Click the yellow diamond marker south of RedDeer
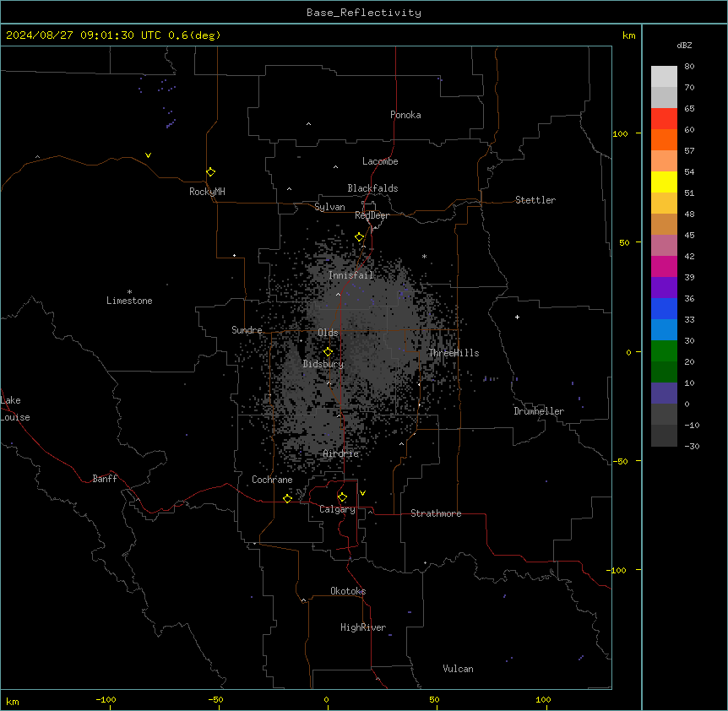The height and width of the screenshot is (711, 728). [x=360, y=237]
